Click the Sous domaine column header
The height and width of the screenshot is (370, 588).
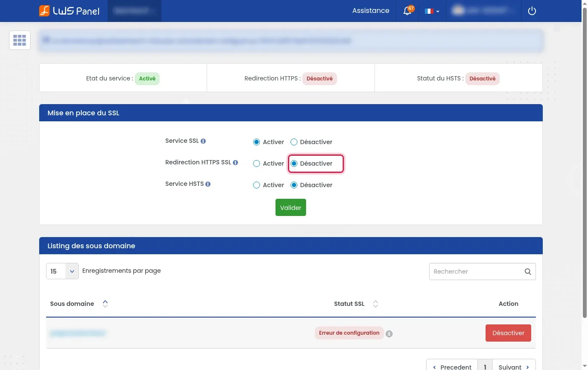pos(72,304)
